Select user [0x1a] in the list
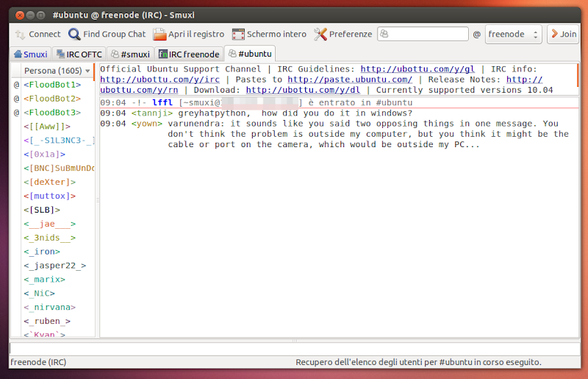Screen dimensions: 588x379 click(x=44, y=154)
